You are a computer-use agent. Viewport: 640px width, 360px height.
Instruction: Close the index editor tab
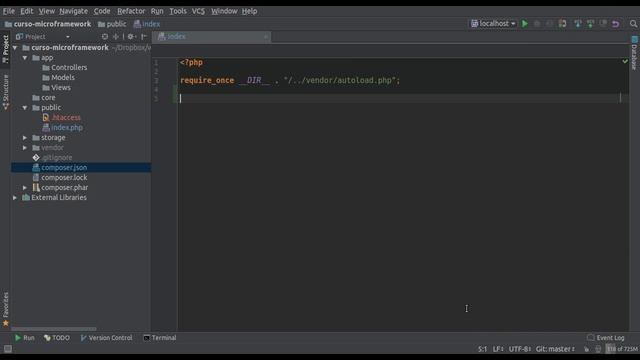(266, 37)
